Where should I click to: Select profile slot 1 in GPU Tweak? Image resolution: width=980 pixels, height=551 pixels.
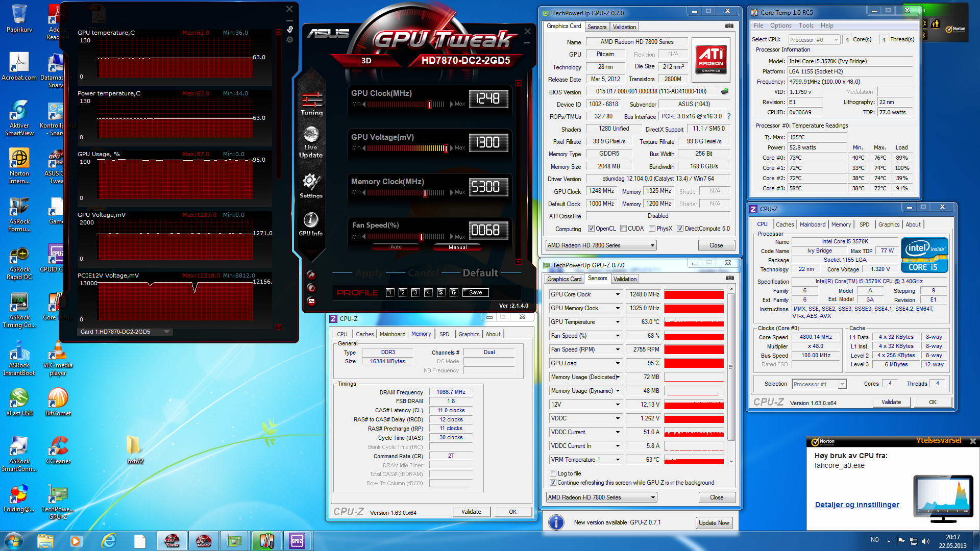click(x=390, y=292)
